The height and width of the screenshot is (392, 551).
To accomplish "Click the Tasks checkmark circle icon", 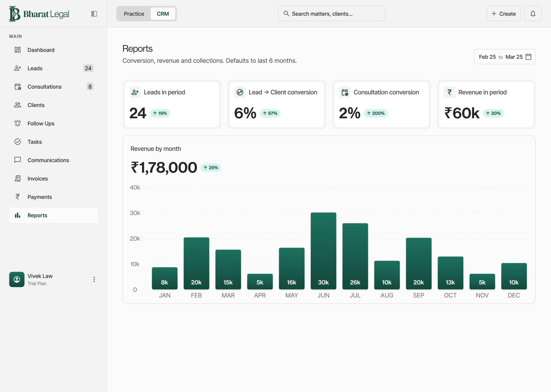I will pos(18,141).
